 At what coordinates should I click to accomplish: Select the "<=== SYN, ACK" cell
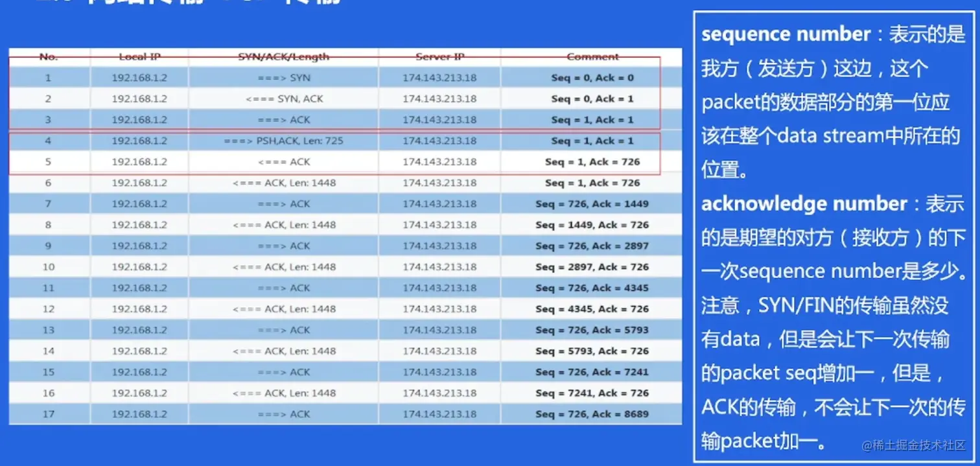284,99
